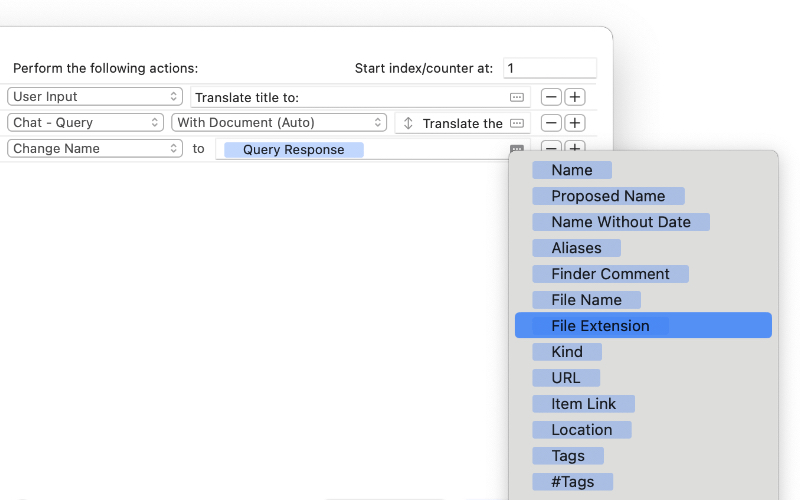Expand the Chat Query prompt editor arrows
The width and height of the screenshot is (800, 500).
coord(408,123)
